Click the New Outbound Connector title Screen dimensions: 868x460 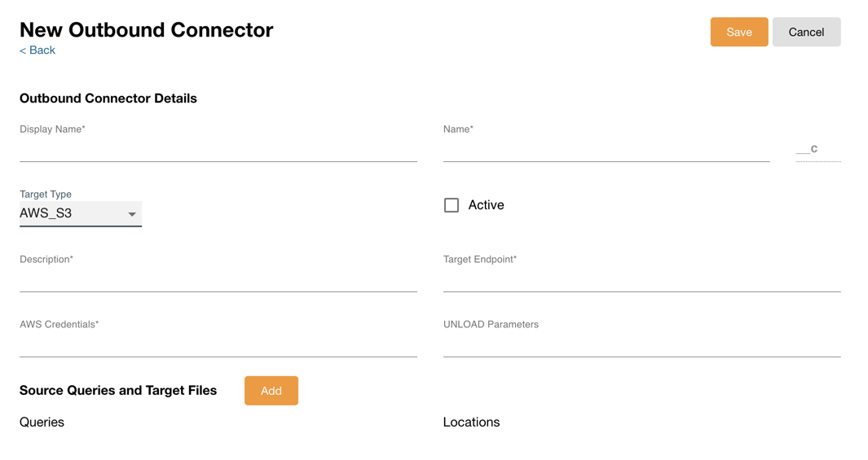pyautogui.click(x=146, y=30)
